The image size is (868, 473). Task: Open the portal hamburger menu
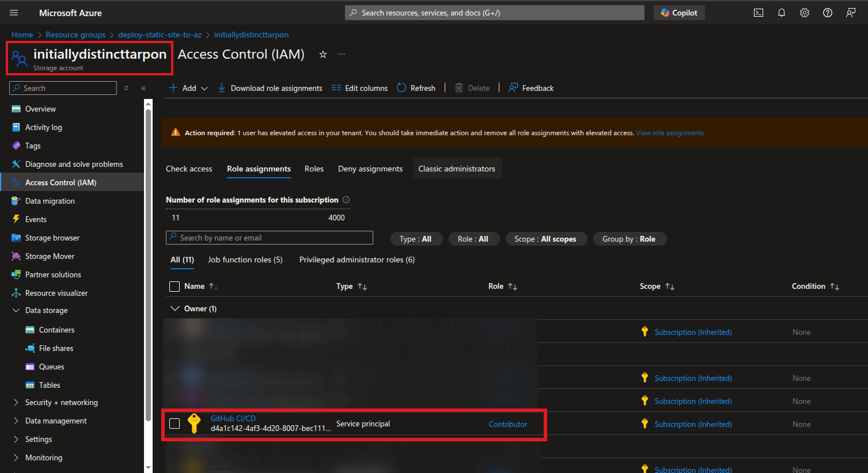[x=14, y=13]
